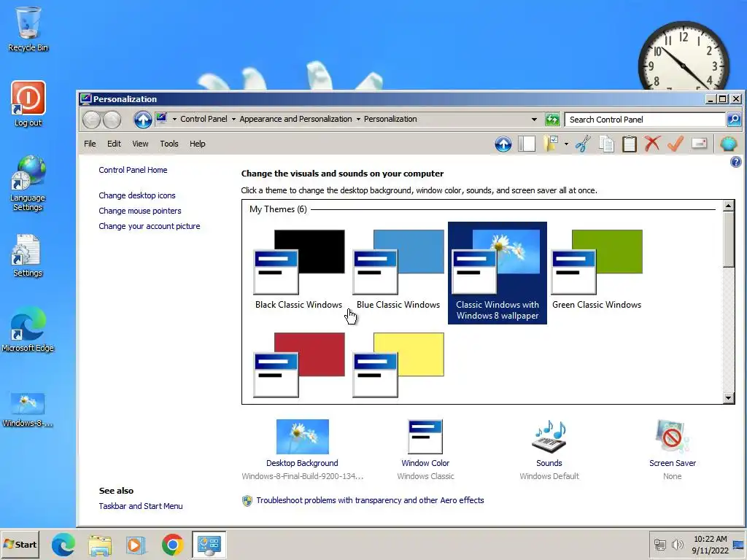
Task: Click the Personalization taskbar button
Action: click(209, 544)
